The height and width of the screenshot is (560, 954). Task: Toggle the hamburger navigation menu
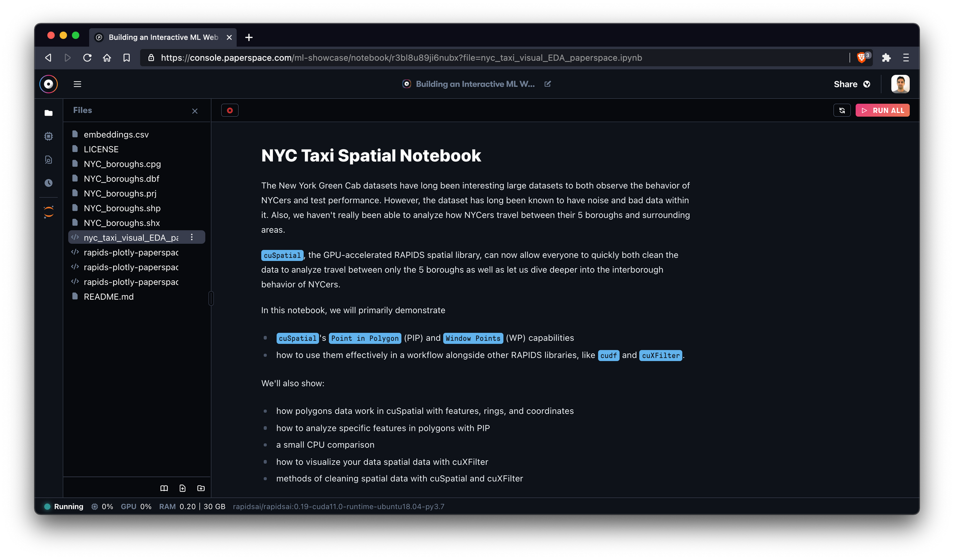[77, 84]
